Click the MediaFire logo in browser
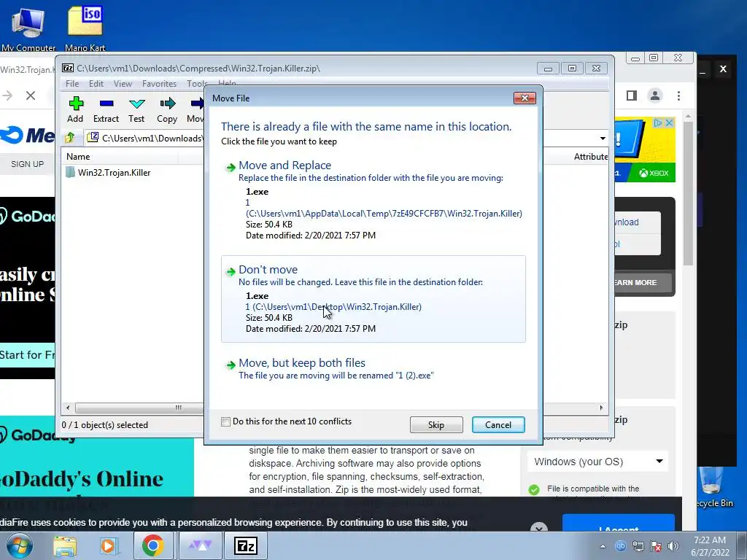The image size is (747, 560). point(28,135)
